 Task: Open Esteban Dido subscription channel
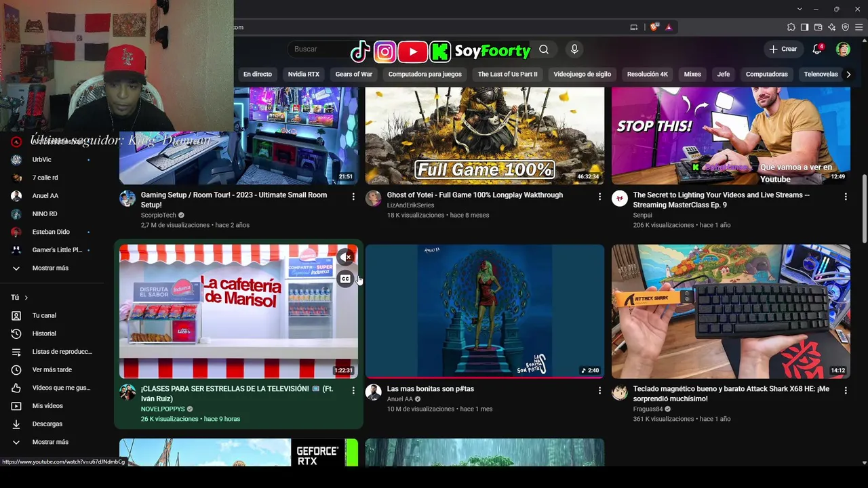click(52, 232)
